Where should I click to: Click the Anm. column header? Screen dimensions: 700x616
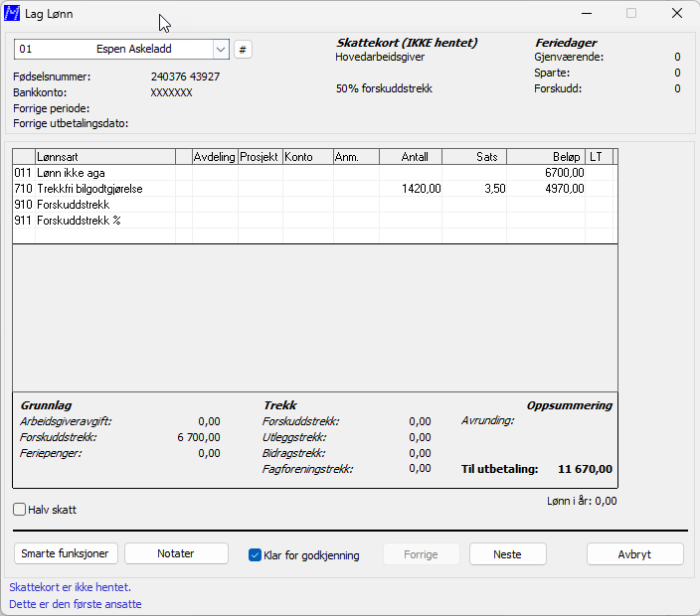pos(356,157)
